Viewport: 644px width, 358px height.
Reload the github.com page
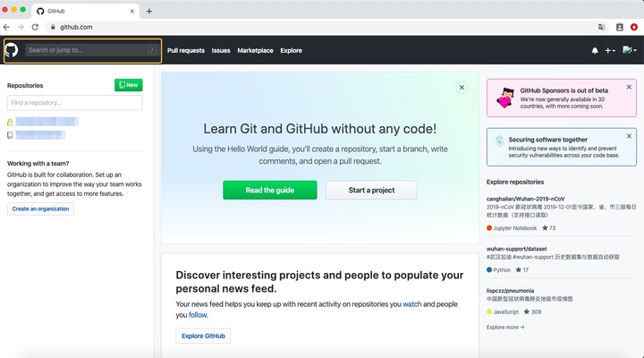point(35,27)
